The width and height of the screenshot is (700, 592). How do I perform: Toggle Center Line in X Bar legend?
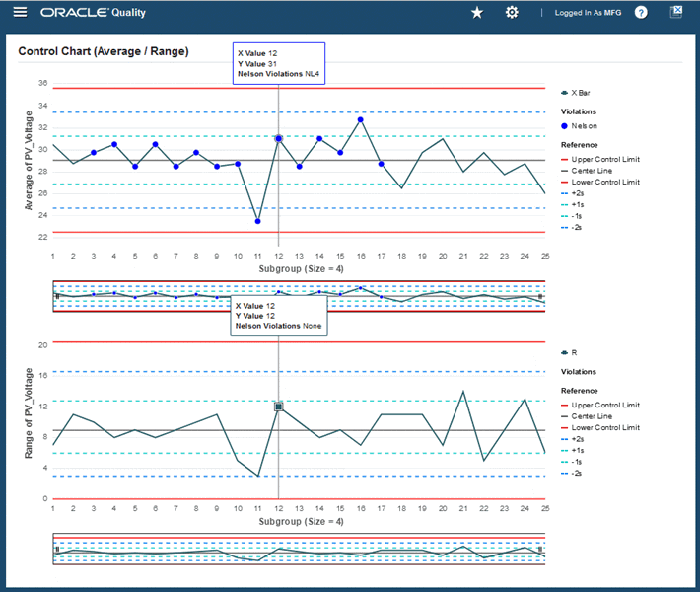(x=587, y=171)
